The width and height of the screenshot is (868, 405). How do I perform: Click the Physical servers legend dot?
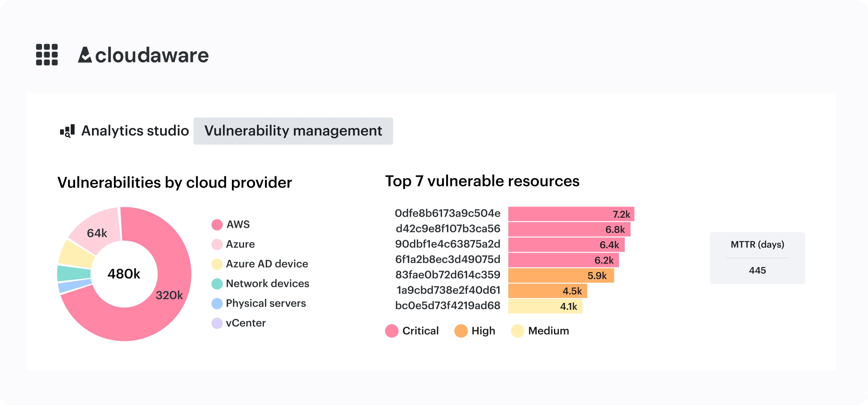coord(217,303)
